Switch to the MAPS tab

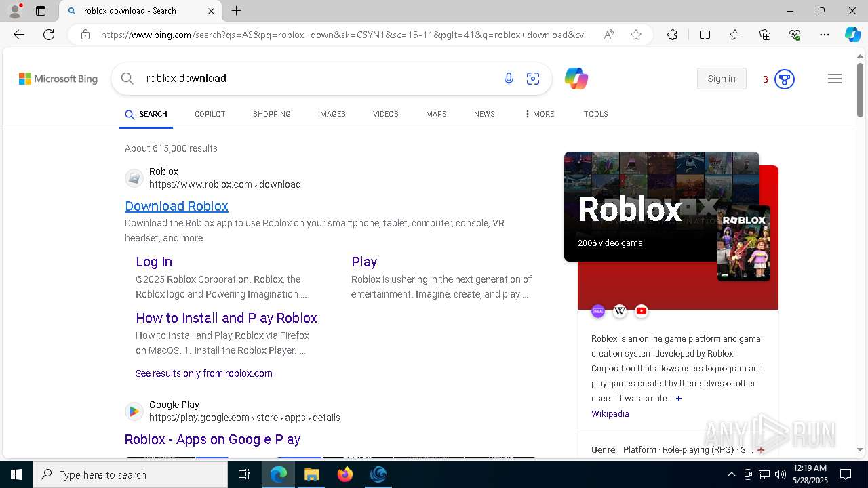pyautogui.click(x=436, y=114)
